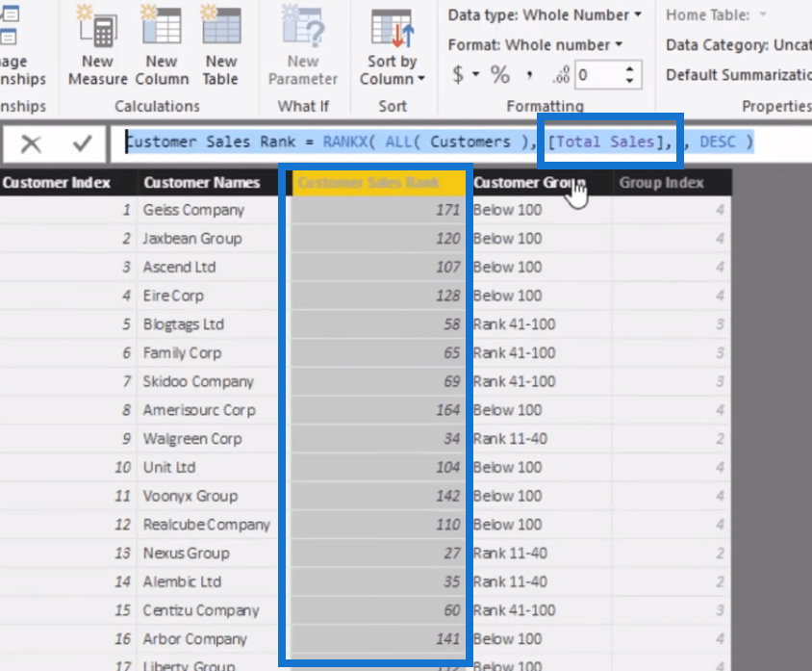
Task: Click the New Table icon
Action: coord(221,27)
